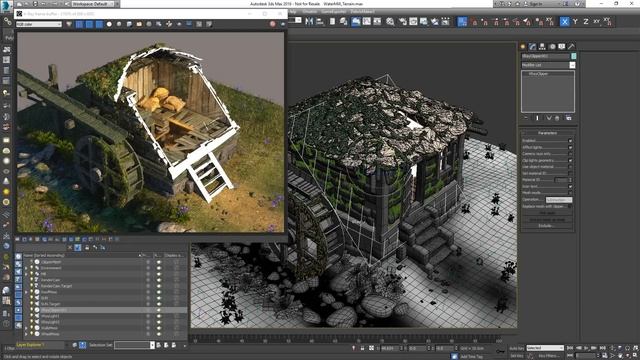This screenshot has height=360, width=640.
Task: Select VRayClipper in the modifier stack
Action: pos(538,74)
